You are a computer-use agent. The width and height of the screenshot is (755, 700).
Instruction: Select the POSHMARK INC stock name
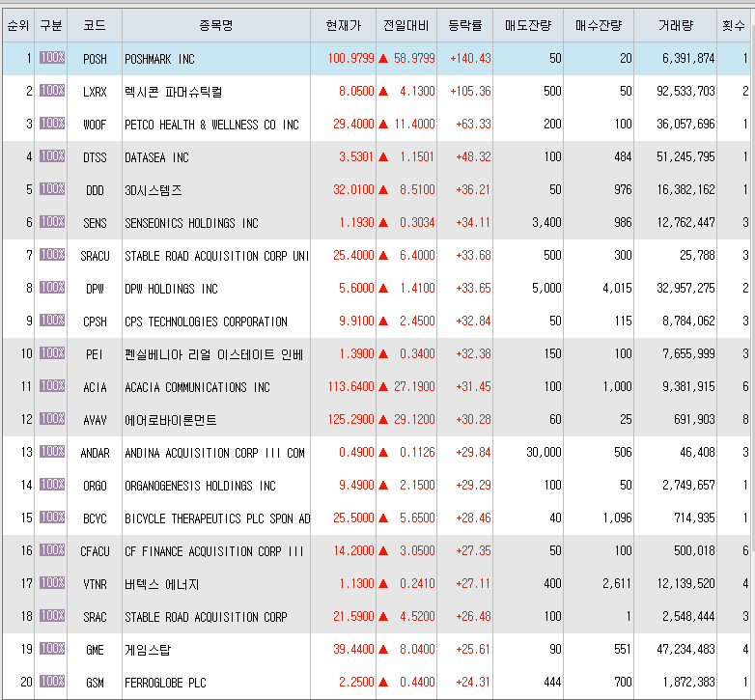pyautogui.click(x=159, y=59)
